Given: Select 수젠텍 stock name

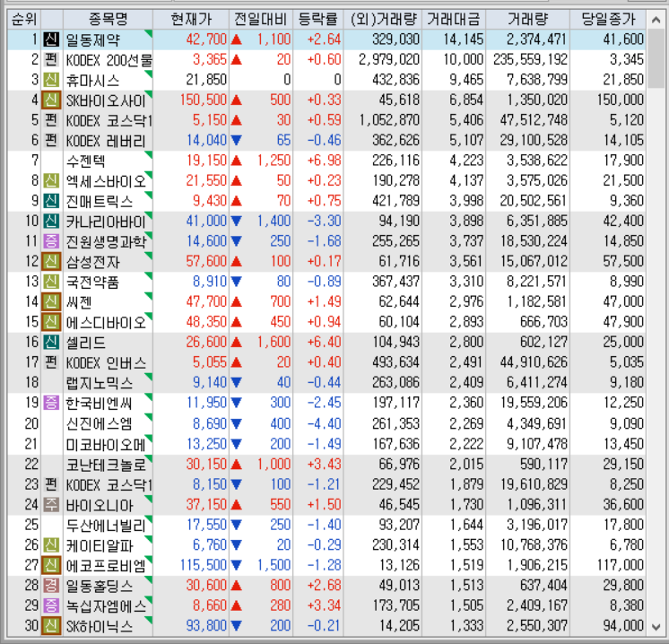Looking at the screenshot, I should (86, 161).
